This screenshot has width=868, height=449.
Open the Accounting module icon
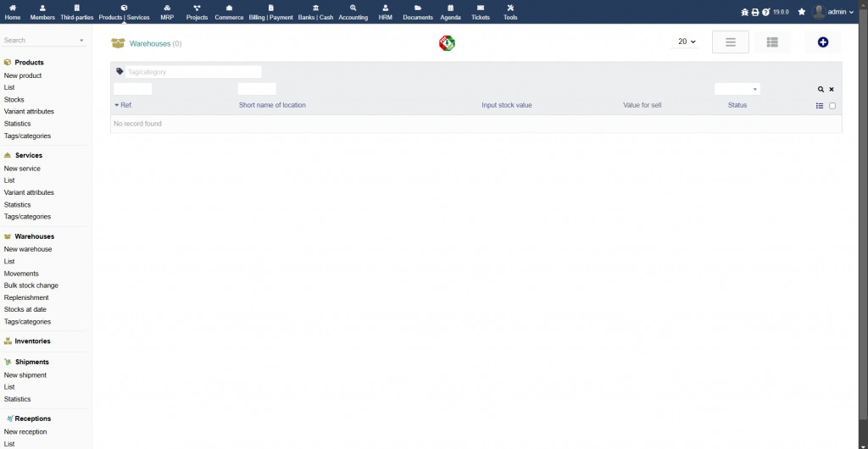click(x=353, y=8)
